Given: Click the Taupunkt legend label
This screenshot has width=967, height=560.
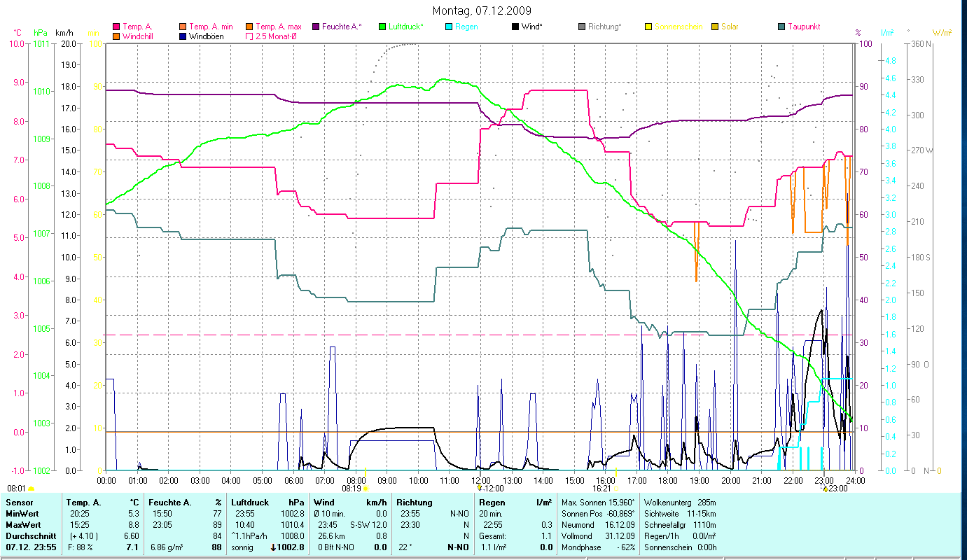Looking at the screenshot, I should point(804,27).
